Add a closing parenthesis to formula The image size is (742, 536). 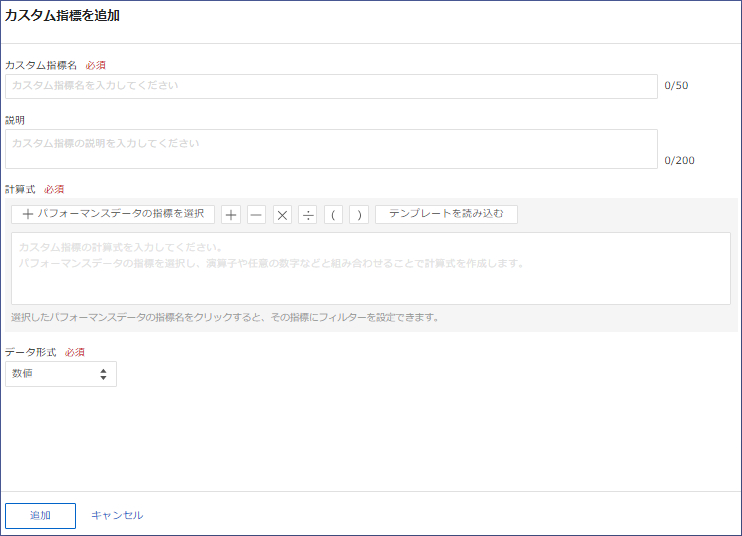(x=359, y=214)
